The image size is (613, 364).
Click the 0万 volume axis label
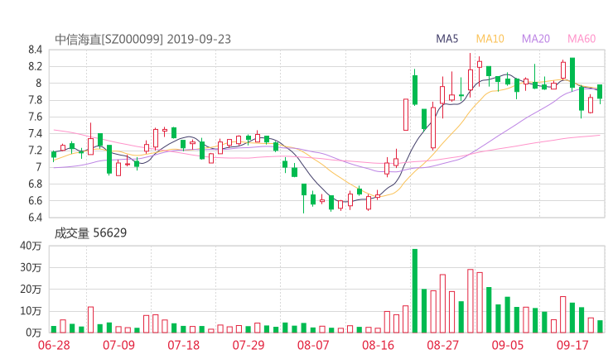[34, 333]
